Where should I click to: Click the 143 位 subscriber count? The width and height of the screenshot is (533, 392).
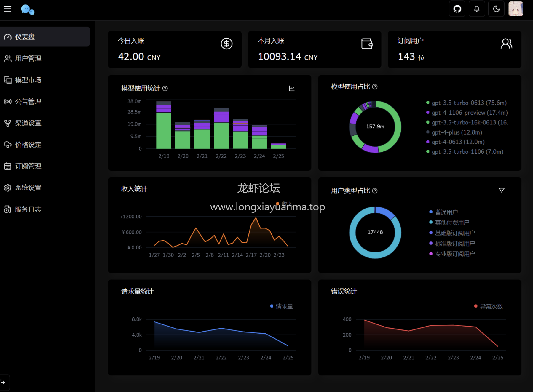[x=411, y=57]
